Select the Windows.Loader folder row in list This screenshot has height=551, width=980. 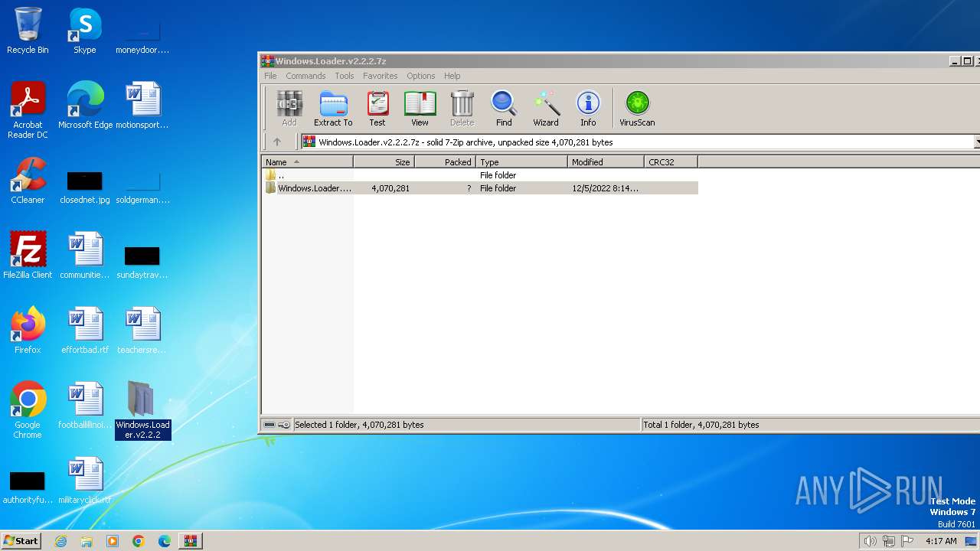pos(479,188)
